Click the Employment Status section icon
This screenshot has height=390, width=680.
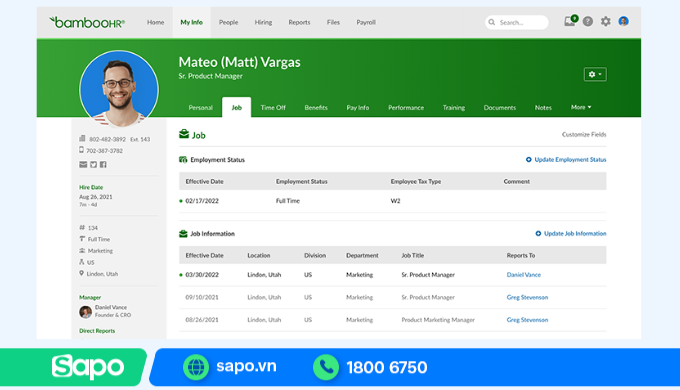(x=183, y=160)
